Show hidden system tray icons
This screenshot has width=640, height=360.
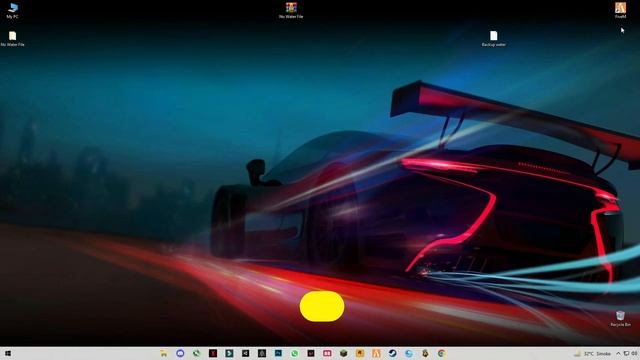(x=618, y=353)
